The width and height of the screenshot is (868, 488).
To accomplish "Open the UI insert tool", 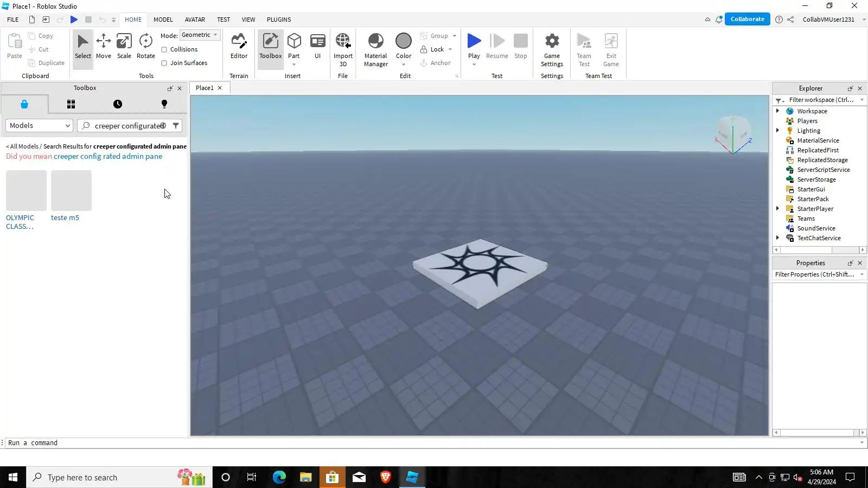I will [318, 47].
